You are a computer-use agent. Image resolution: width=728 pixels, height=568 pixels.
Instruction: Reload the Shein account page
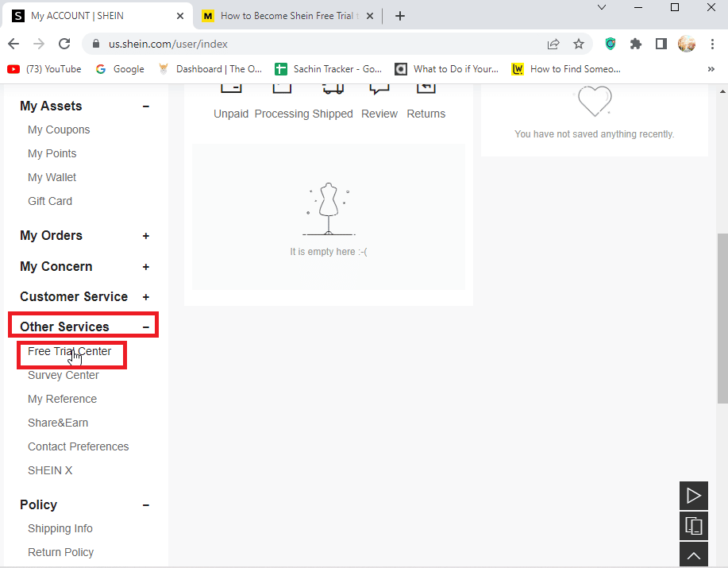click(64, 44)
